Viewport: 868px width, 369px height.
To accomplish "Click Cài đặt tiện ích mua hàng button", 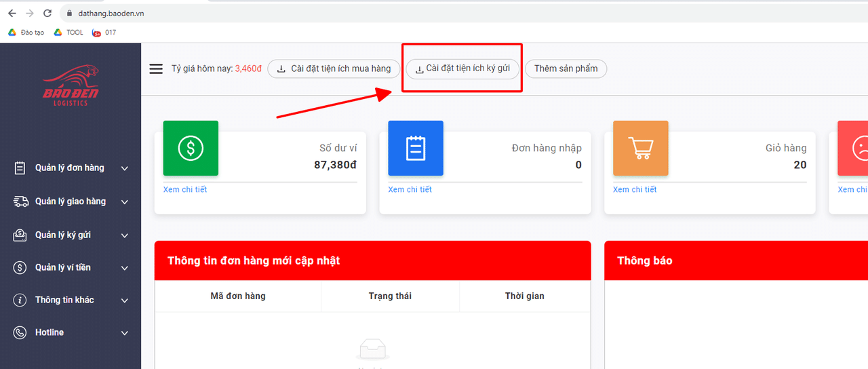I will click(x=334, y=69).
